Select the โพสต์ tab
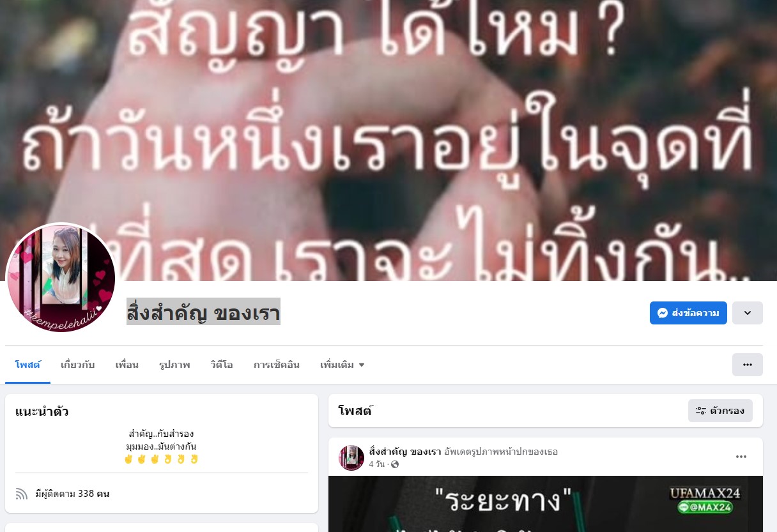The height and width of the screenshot is (532, 777). 27,365
